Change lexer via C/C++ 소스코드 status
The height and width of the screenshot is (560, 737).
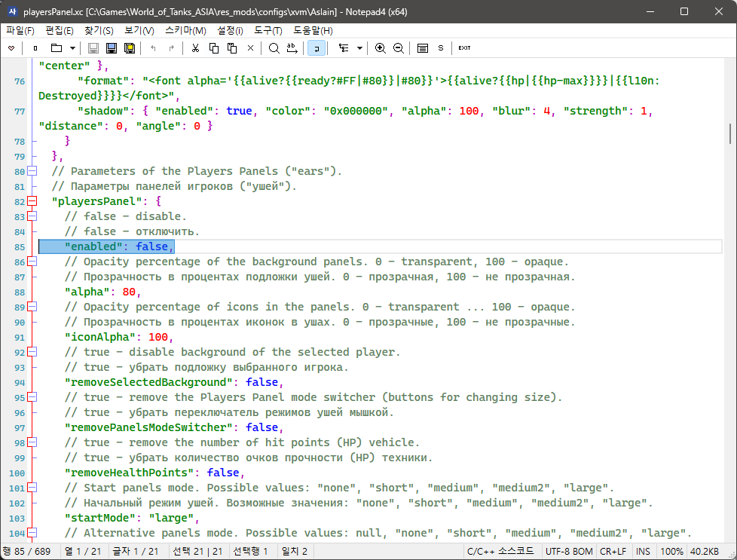tap(500, 552)
